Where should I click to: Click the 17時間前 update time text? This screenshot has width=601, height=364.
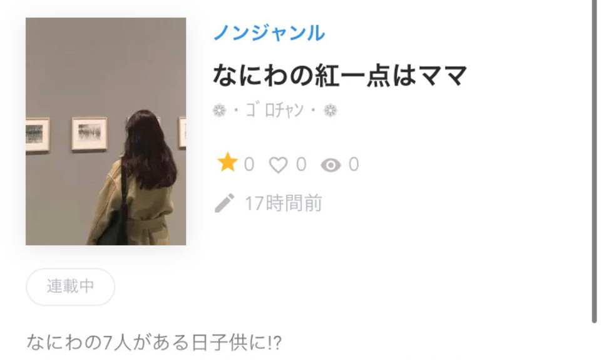[284, 203]
